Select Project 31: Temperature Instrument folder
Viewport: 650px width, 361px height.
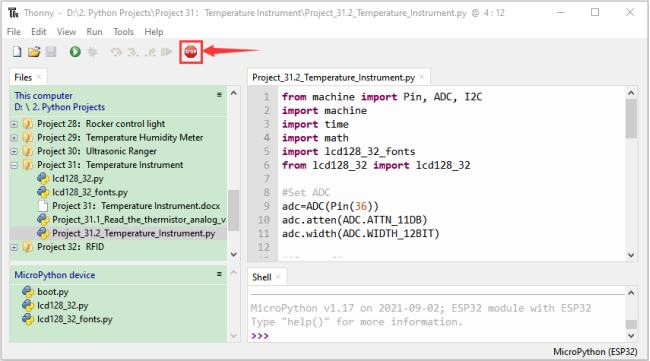[110, 165]
